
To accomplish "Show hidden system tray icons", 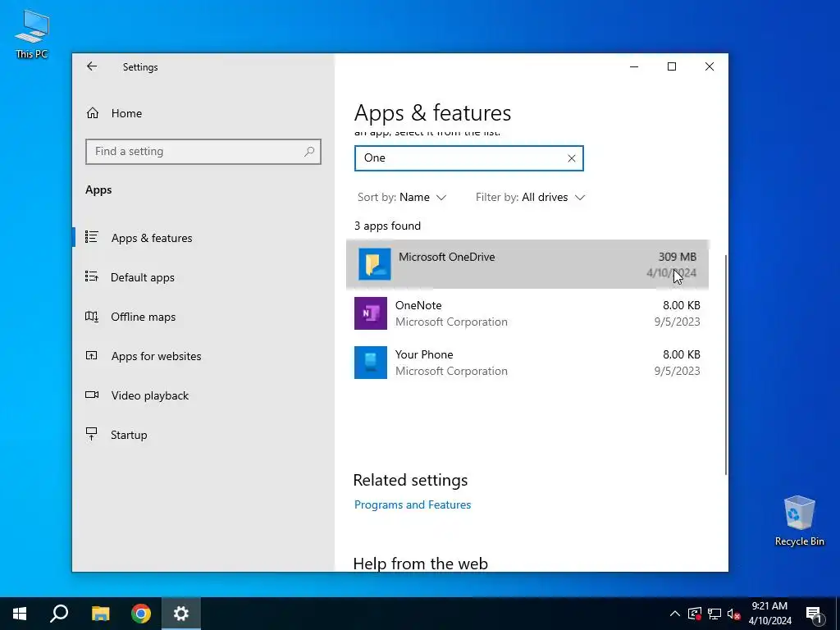I will [x=675, y=614].
